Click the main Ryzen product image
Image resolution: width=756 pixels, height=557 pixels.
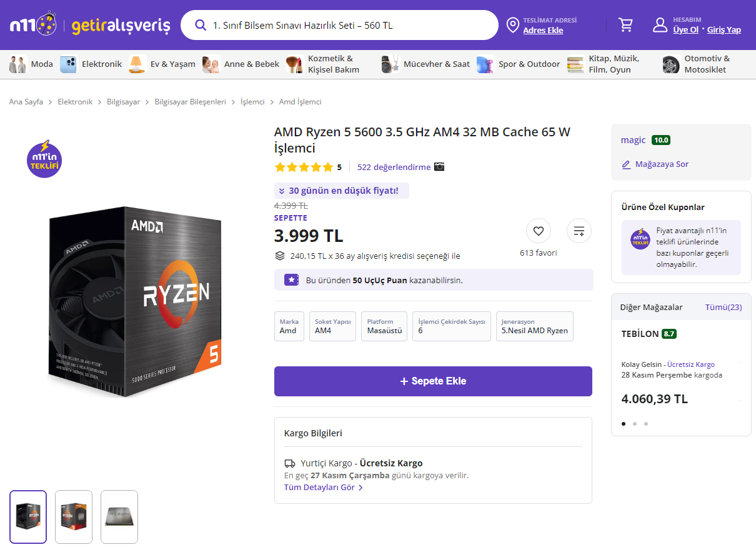pos(135,302)
